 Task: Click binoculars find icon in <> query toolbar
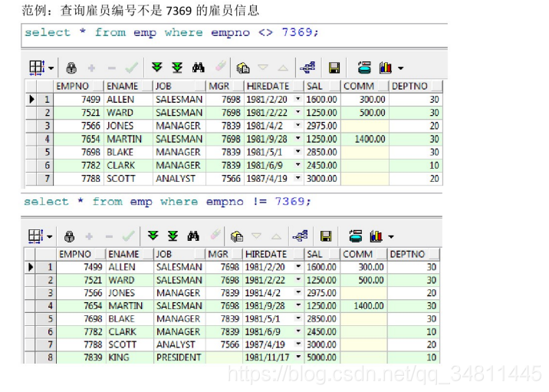(198, 68)
